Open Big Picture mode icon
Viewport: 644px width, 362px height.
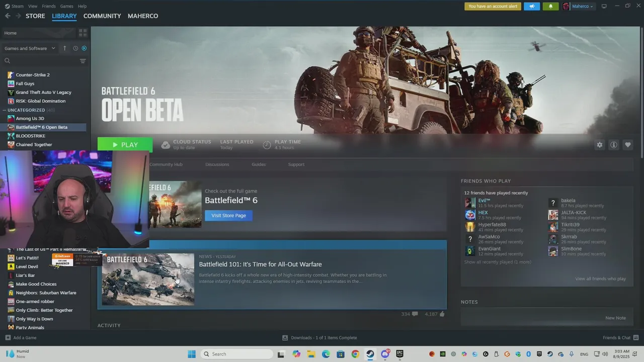pyautogui.click(x=604, y=6)
